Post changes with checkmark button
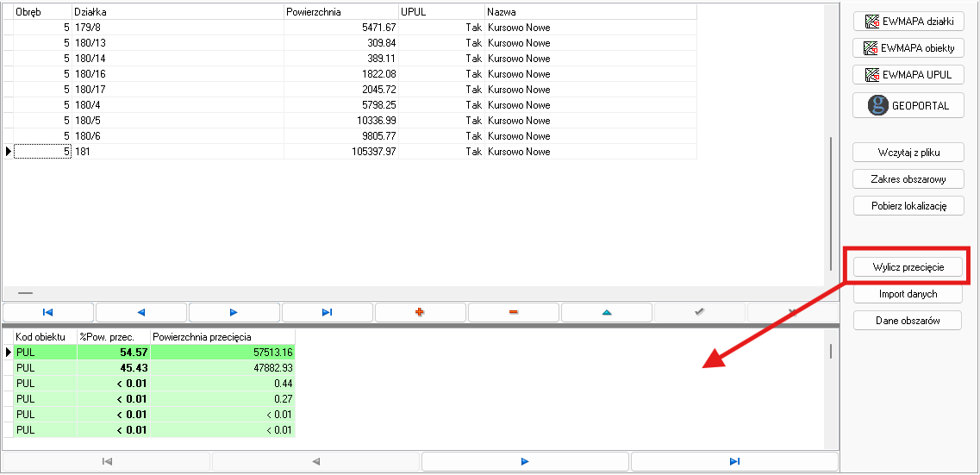 pyautogui.click(x=700, y=312)
